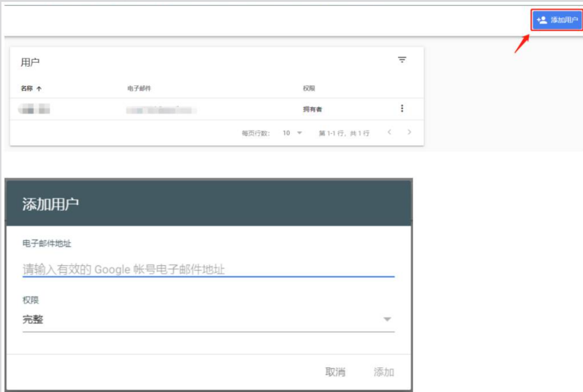This screenshot has height=392, width=583.
Task: Click the 用户 panel heading
Action: [30, 62]
